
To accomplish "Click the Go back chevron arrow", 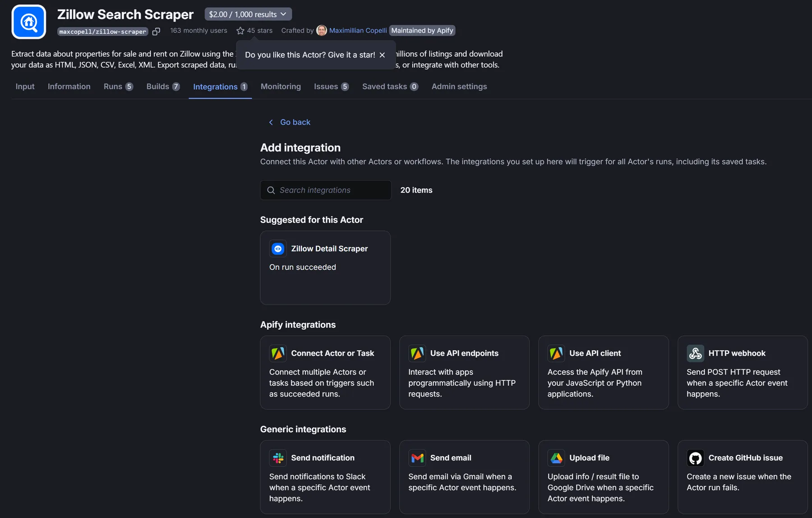I will [271, 122].
